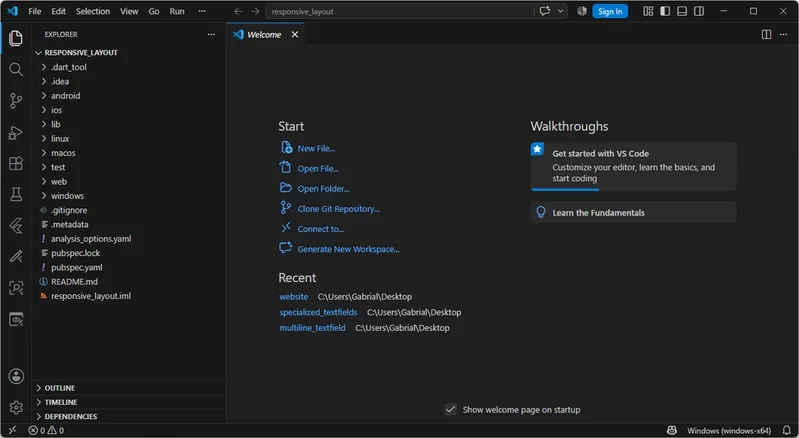Open notifications bell in status bar
The height and width of the screenshot is (438, 799).
[x=787, y=430]
